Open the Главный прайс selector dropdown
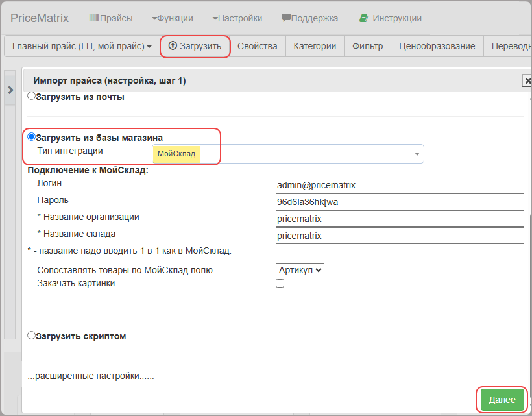532x416 pixels. 82,46
